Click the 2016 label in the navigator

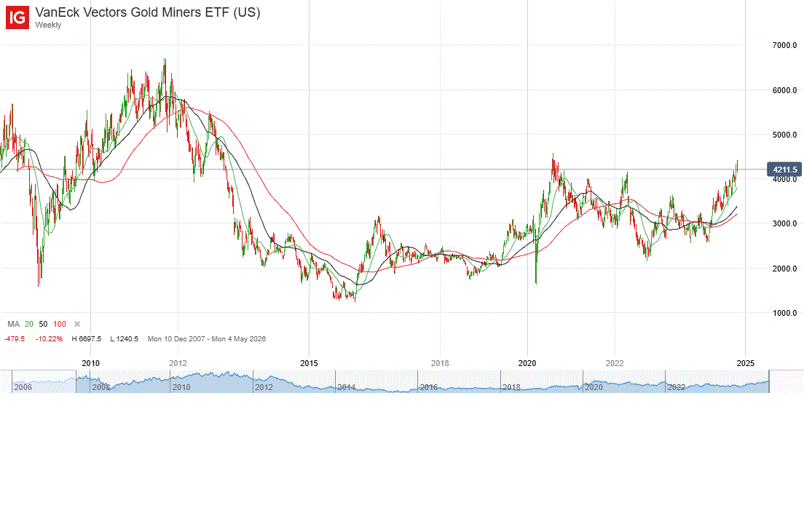[x=429, y=387]
